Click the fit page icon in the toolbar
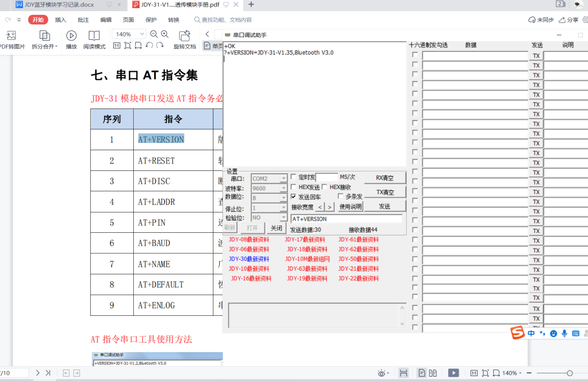The image size is (588, 381). click(x=128, y=46)
